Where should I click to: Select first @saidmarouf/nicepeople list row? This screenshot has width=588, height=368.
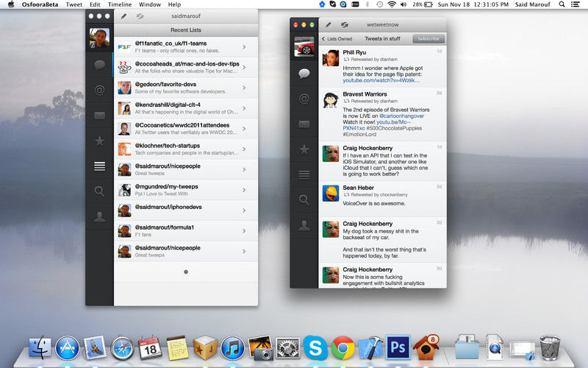click(x=186, y=169)
